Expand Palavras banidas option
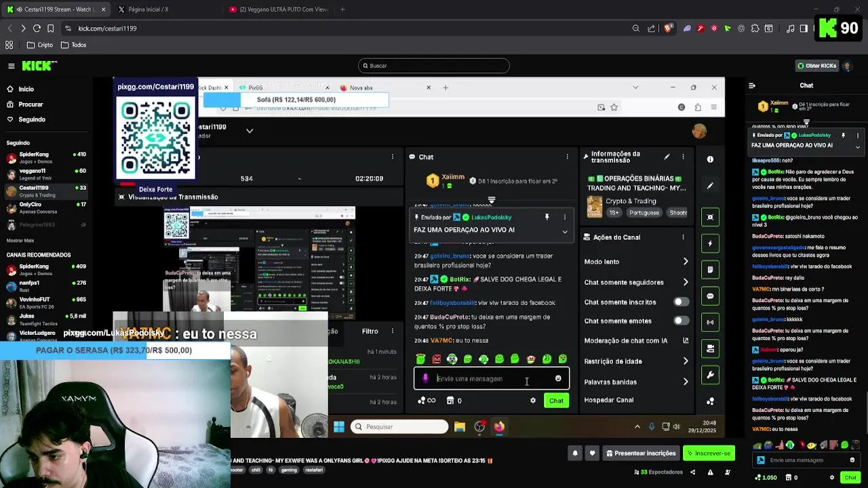This screenshot has width=868, height=488. pyautogui.click(x=686, y=382)
